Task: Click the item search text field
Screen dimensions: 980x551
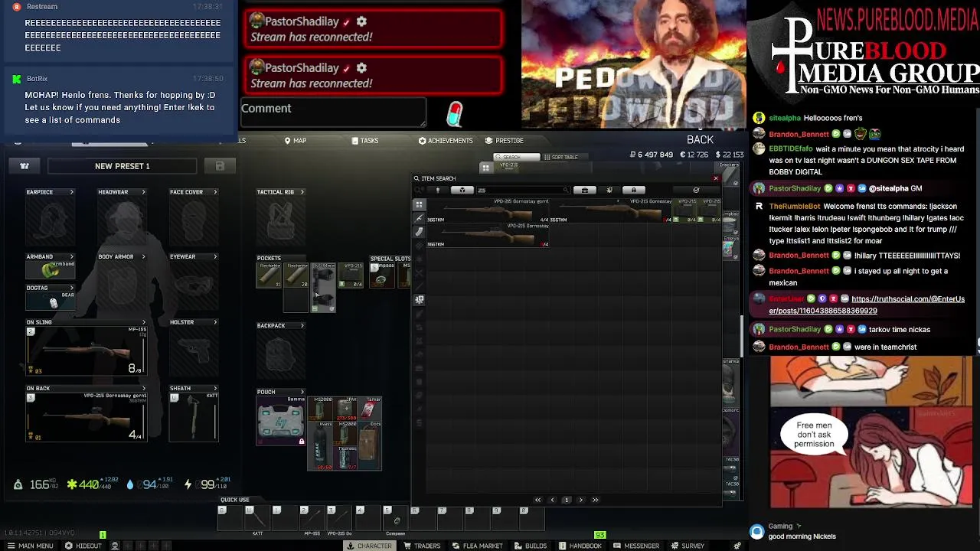Action: pos(523,190)
